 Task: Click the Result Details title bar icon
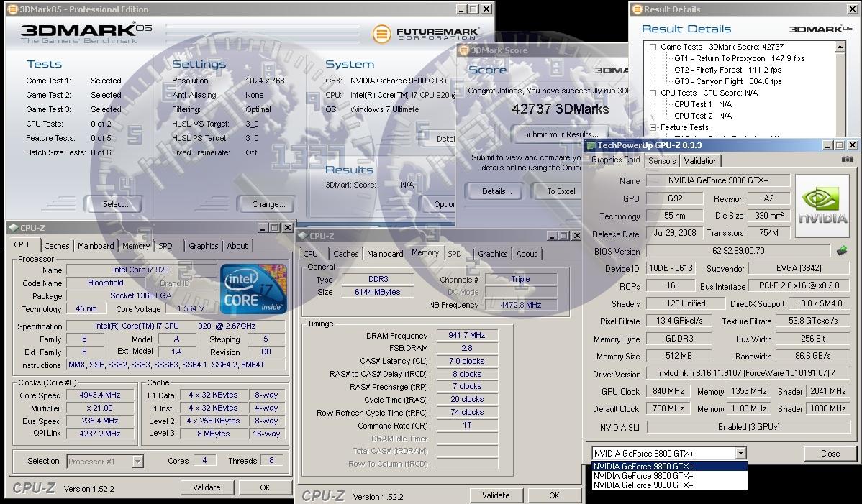click(638, 9)
